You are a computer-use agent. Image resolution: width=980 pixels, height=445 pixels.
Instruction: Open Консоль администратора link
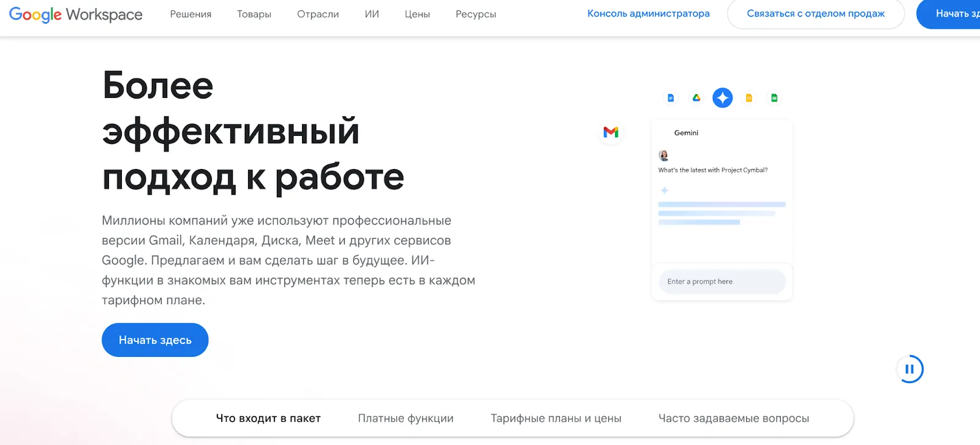648,13
